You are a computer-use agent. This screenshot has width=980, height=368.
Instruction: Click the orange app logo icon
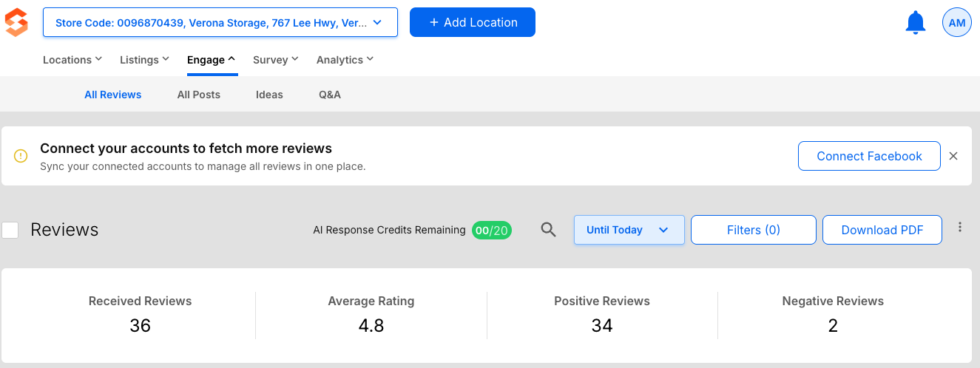[16, 22]
